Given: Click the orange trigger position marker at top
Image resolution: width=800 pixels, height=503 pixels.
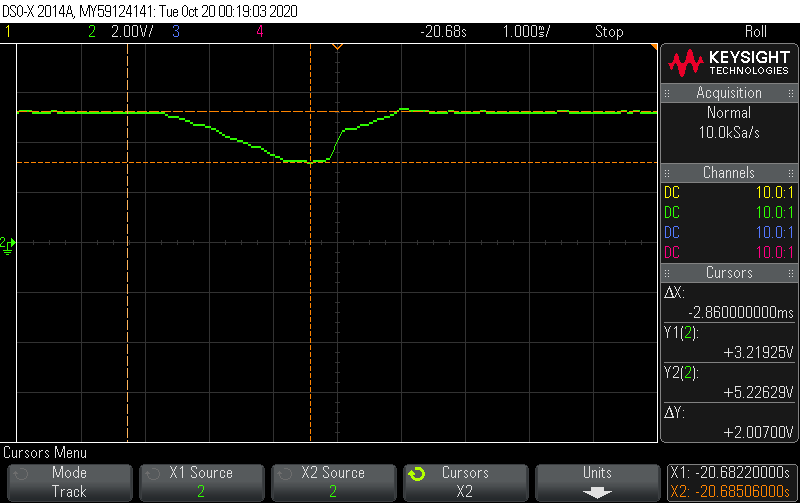Looking at the screenshot, I should (337, 47).
